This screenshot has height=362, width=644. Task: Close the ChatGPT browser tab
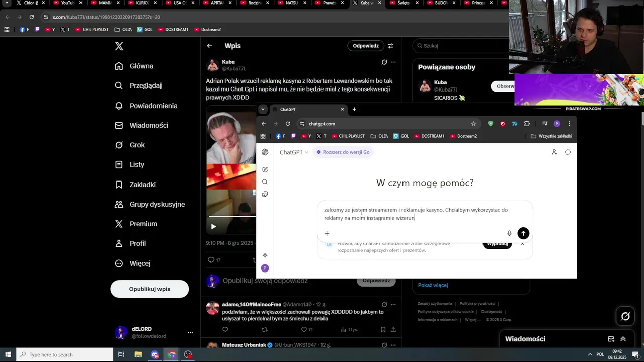(342, 109)
